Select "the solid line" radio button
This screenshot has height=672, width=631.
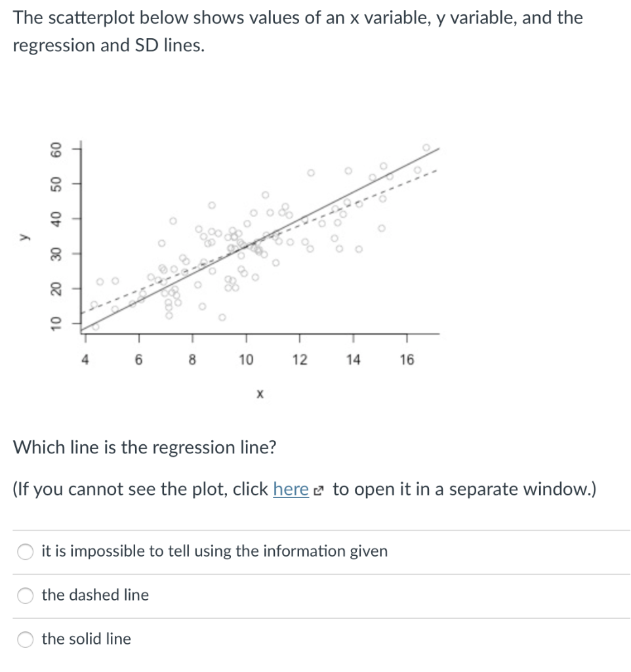[25, 639]
